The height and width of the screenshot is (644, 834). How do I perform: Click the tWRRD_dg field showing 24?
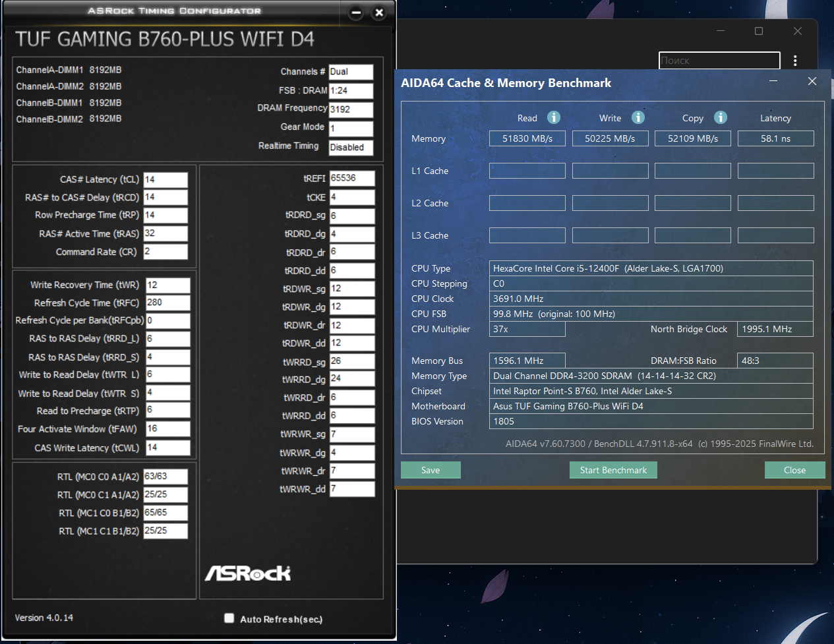pos(352,379)
